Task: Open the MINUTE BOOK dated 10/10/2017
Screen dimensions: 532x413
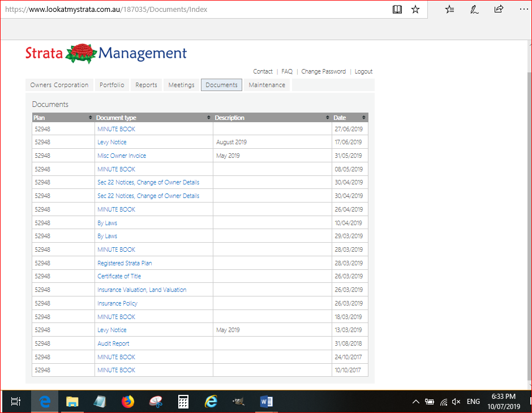Action: (117, 370)
